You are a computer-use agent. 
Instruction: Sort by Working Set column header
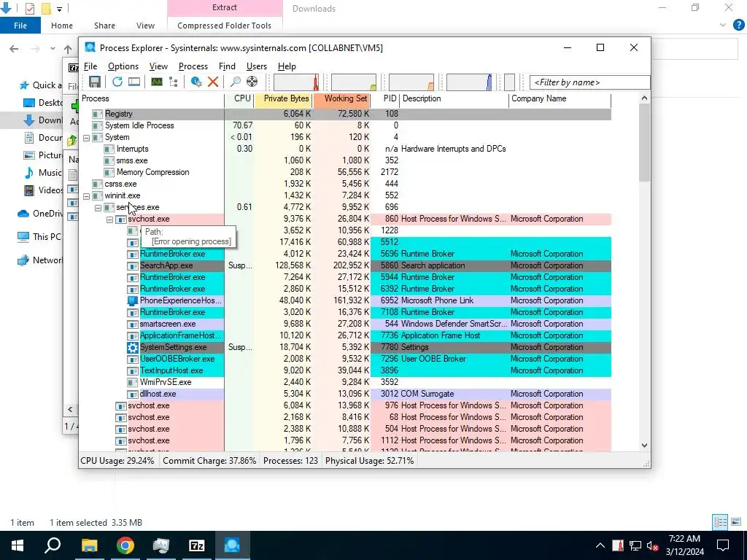pos(341,98)
